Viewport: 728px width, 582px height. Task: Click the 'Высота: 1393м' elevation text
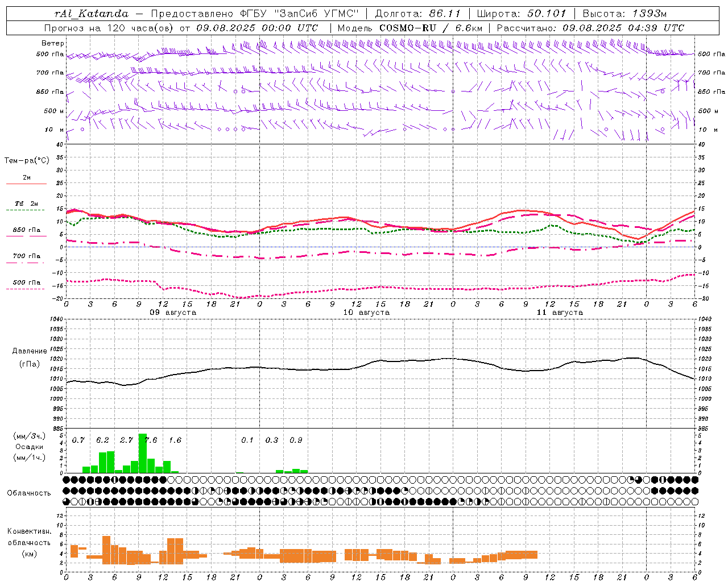624,14
